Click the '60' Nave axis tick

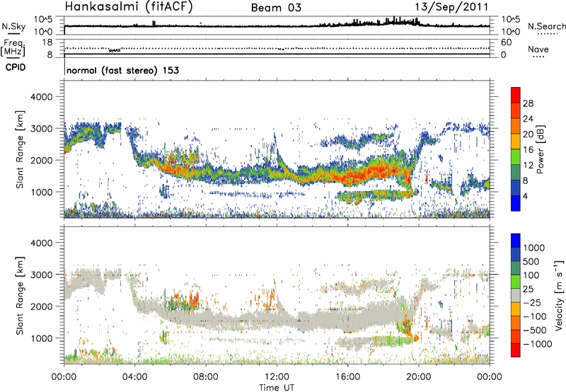507,42
